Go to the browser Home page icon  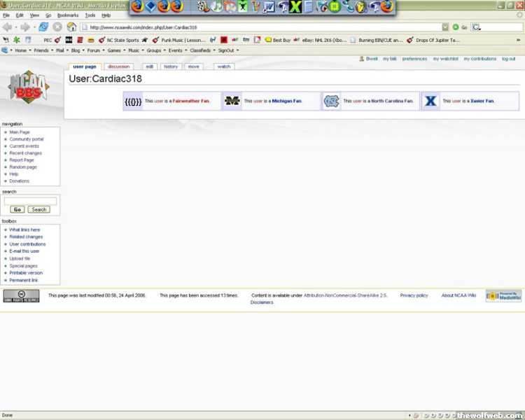(71, 27)
